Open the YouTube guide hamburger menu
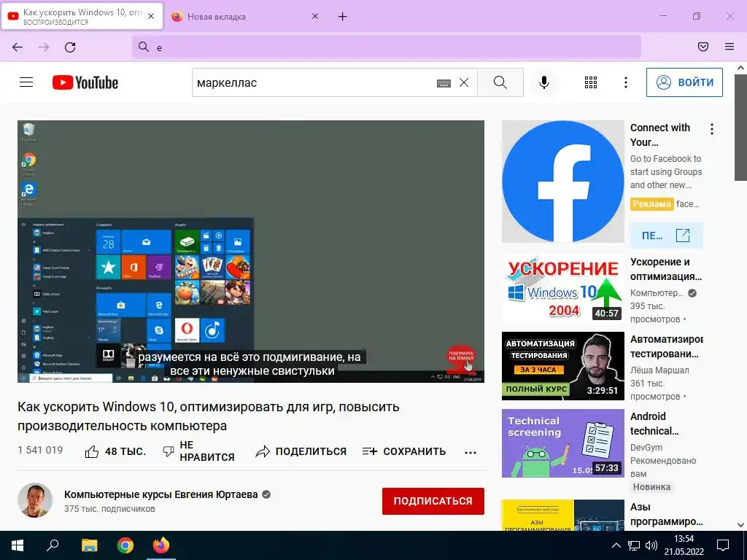This screenshot has height=560, width=747. 26,82
